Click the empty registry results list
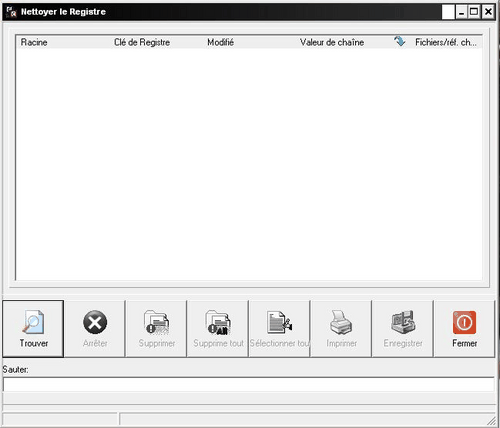Screen dimensions: 500x428 tap(249, 164)
